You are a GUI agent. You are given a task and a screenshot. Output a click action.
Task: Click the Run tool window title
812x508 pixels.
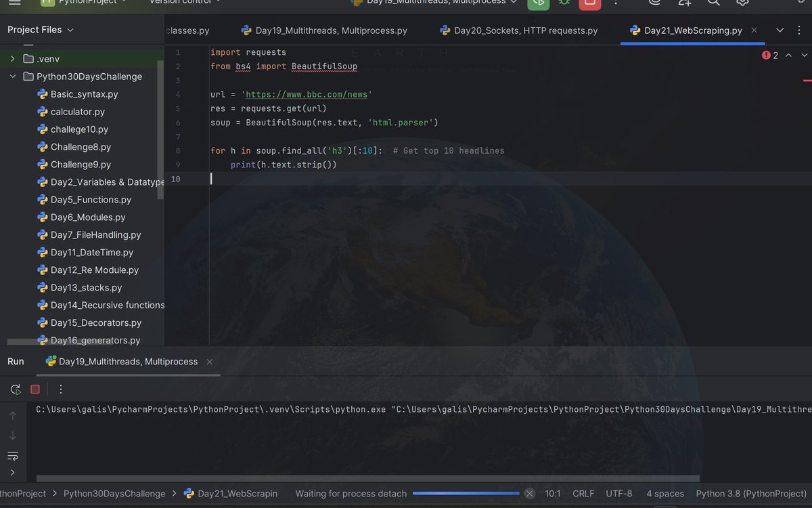(x=16, y=362)
